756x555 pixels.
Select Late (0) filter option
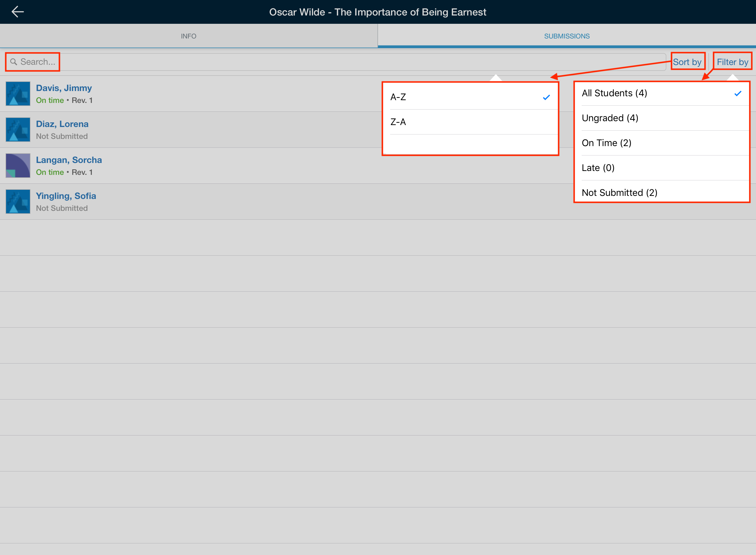click(598, 168)
